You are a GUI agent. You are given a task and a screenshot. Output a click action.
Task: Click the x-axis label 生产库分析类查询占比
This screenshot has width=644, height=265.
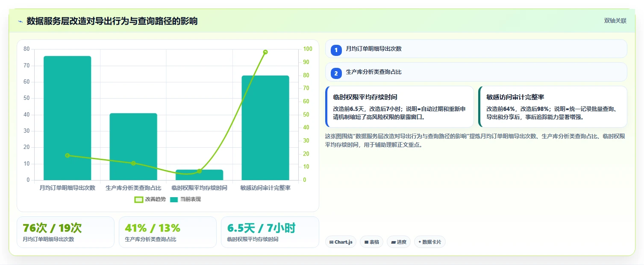click(x=133, y=188)
